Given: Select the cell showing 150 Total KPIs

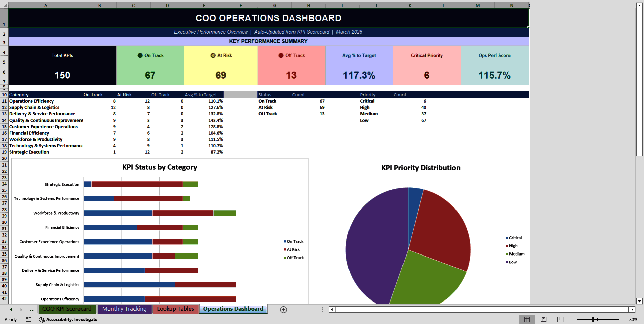Looking at the screenshot, I should 62,75.
